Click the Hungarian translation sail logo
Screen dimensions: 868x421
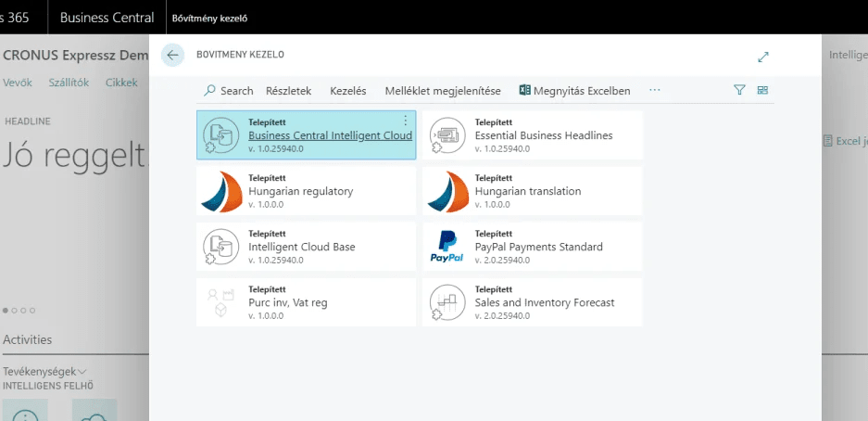click(x=449, y=192)
